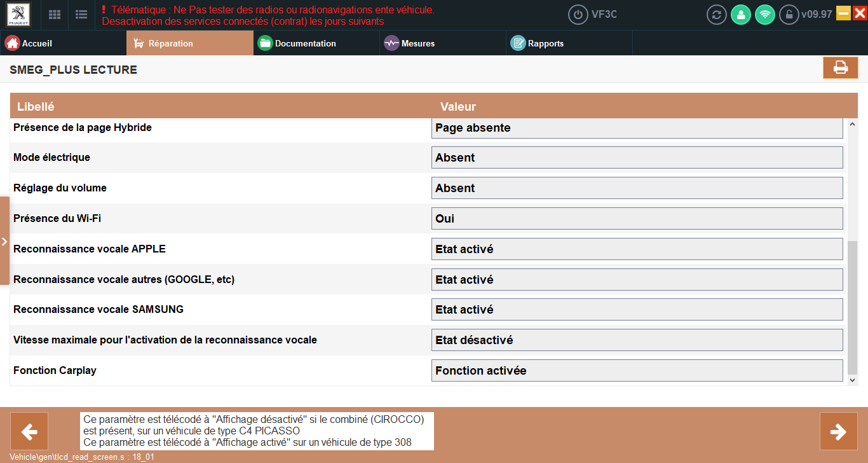Print the SMEG_PLUS report
Image resolution: width=868 pixels, height=463 pixels.
pos(840,68)
